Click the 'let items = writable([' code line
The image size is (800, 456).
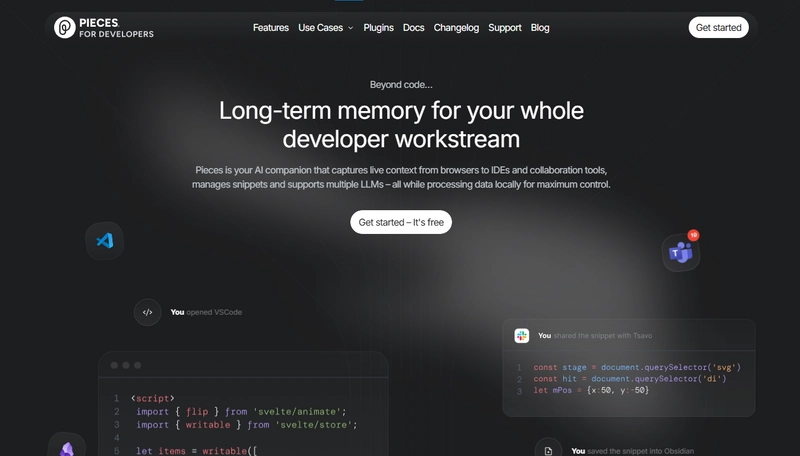click(196, 451)
